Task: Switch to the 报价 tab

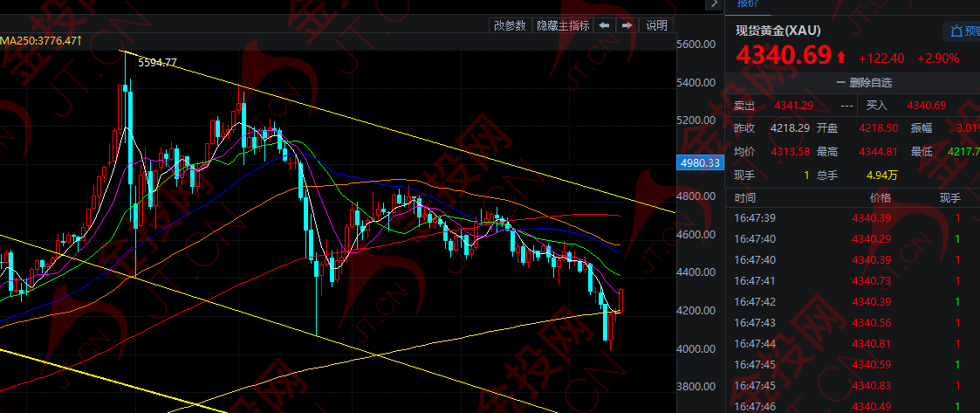Action: (748, 3)
